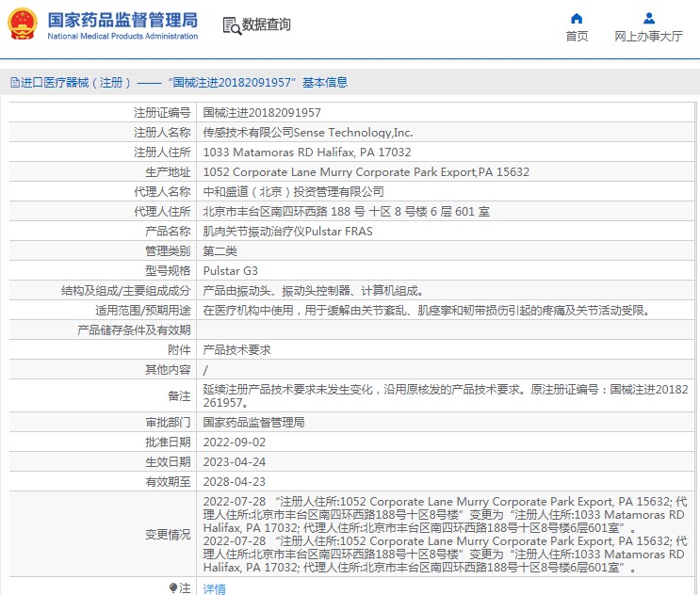
Task: Click the 产品储存条件及有效期 row label
Action: [134, 330]
